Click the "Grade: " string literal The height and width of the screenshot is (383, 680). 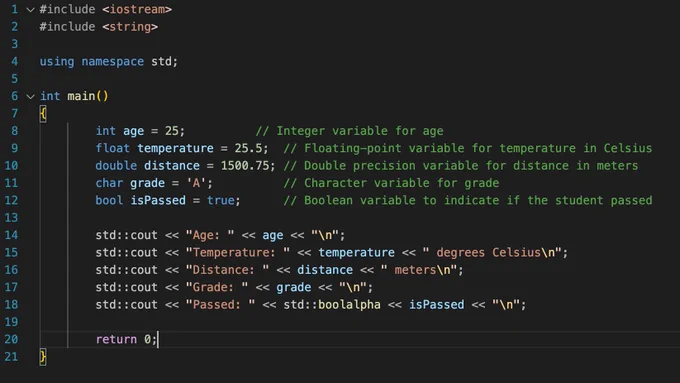coord(217,287)
